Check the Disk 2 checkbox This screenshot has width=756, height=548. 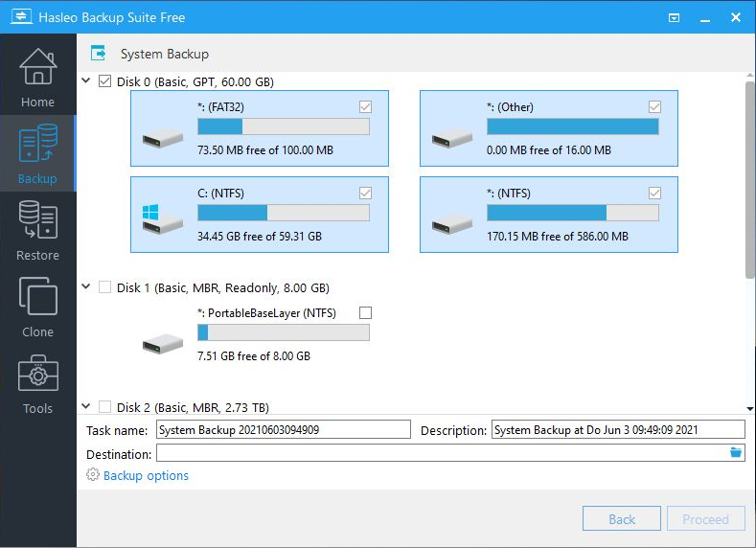click(x=104, y=407)
